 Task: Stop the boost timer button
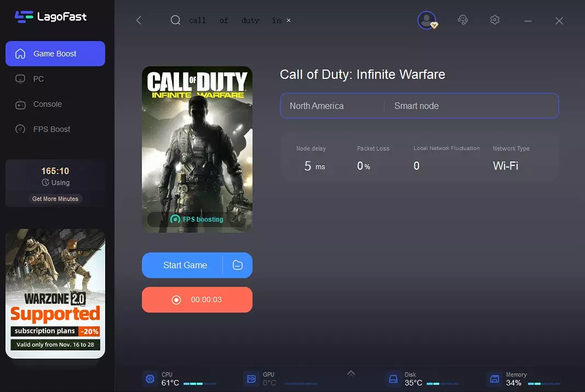197,300
